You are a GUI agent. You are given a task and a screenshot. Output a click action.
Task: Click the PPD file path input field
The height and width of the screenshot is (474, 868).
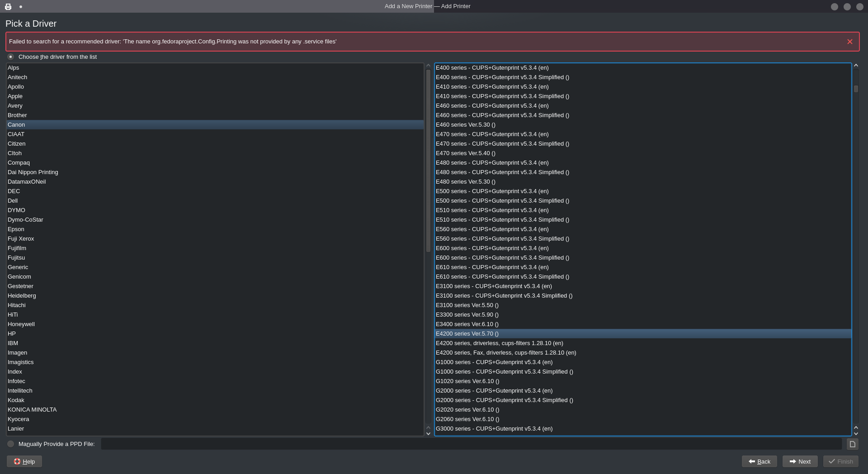pos(472,444)
